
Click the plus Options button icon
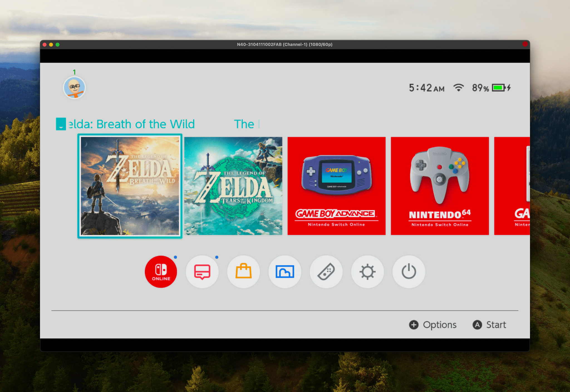414,325
